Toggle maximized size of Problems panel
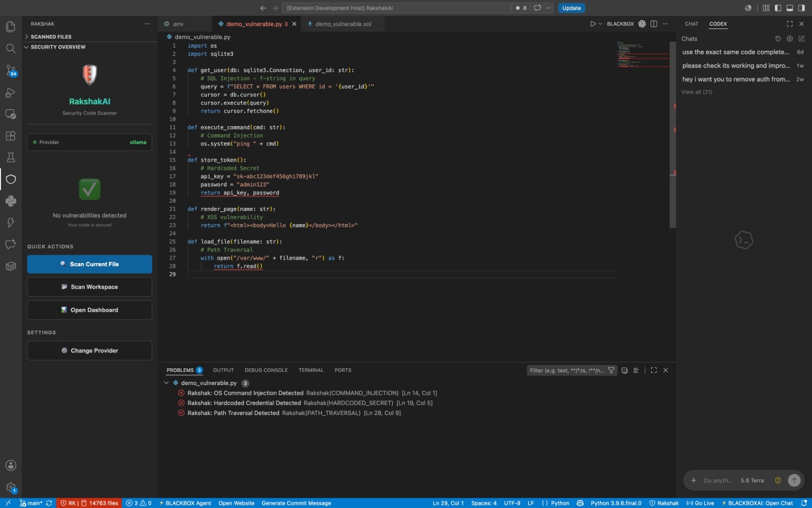The width and height of the screenshot is (812, 508). pyautogui.click(x=654, y=370)
